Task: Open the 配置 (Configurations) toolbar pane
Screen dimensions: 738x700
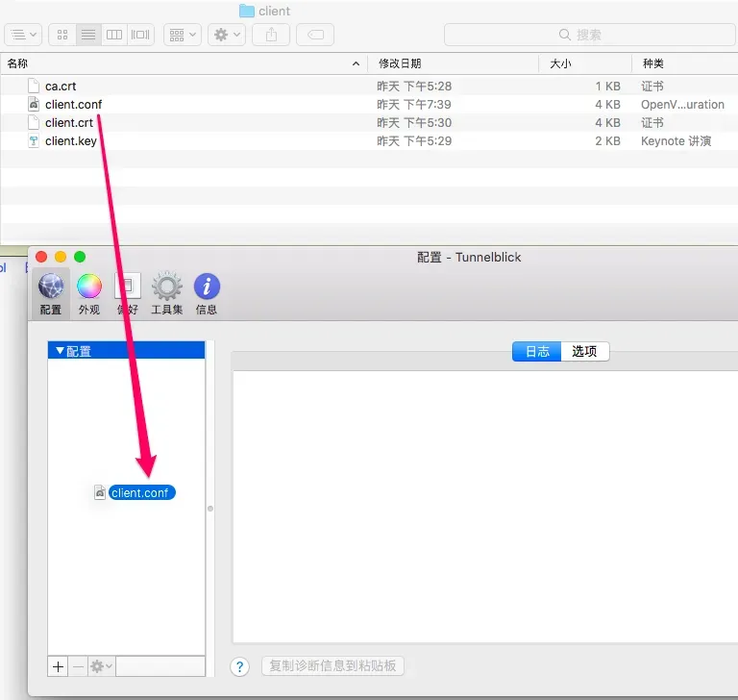Action: coord(51,292)
